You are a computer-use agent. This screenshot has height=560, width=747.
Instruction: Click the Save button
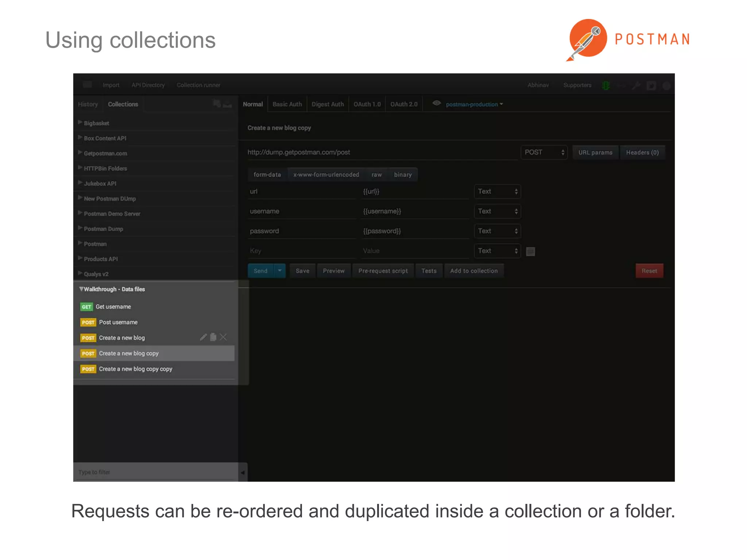click(x=302, y=271)
